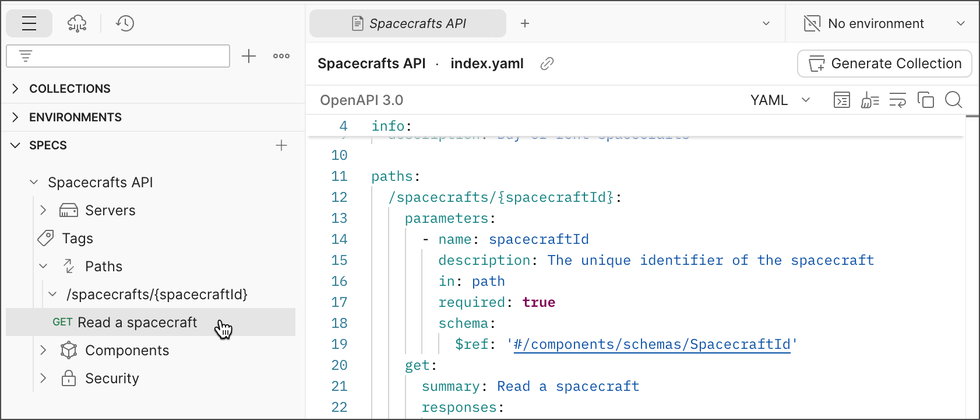
Task: Click 'summary: Read a spacecraft' line
Action: pyautogui.click(x=531, y=386)
